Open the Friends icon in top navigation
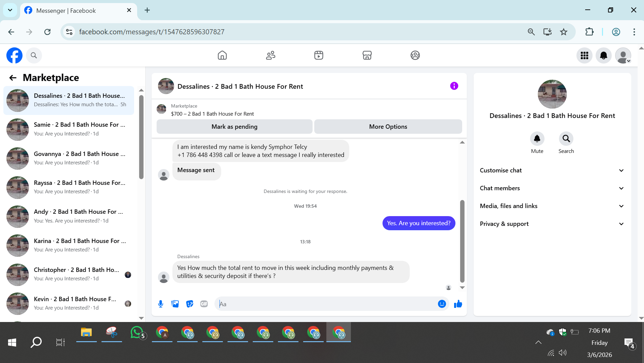 (x=271, y=55)
